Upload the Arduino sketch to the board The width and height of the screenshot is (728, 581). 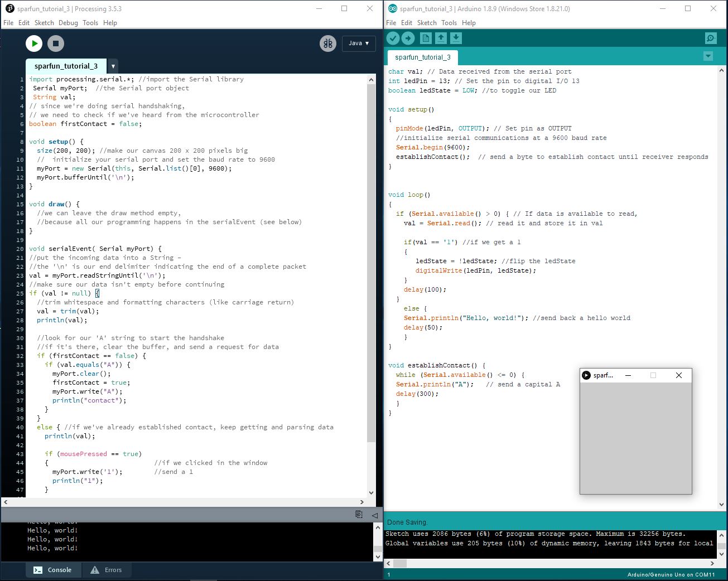408,38
